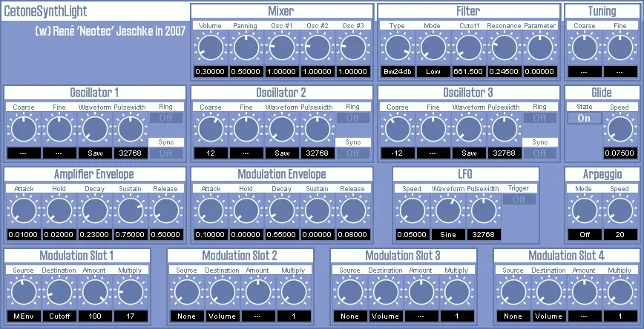This screenshot has height=329, width=644.
Task: Click the Arpeggio Mode knob
Action: click(x=585, y=211)
